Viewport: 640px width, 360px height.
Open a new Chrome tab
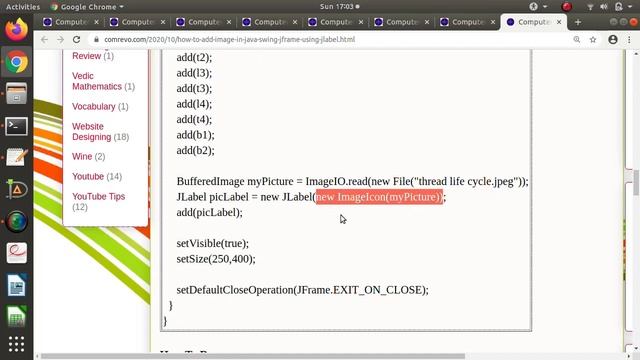point(578,22)
